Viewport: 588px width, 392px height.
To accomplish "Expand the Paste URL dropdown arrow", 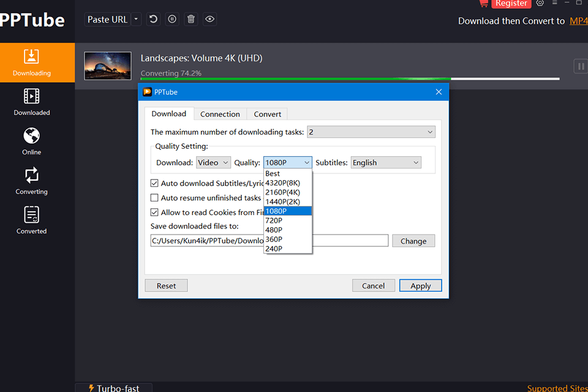I will click(x=136, y=19).
